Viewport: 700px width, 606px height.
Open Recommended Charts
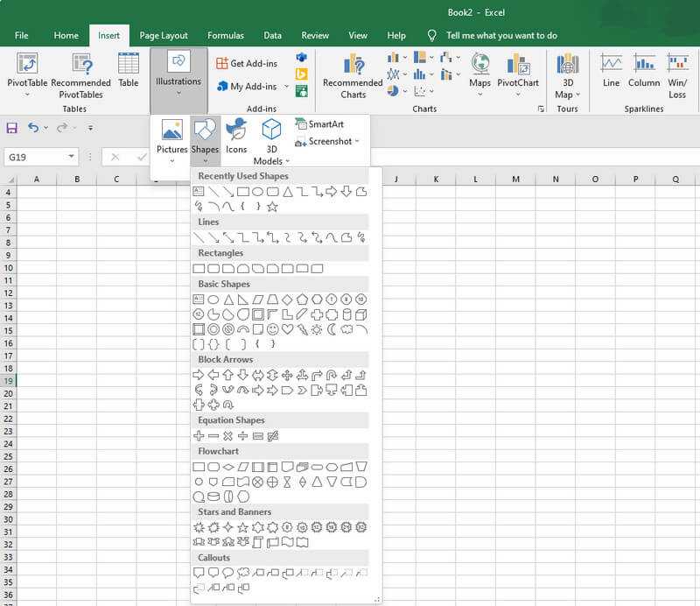(x=353, y=76)
